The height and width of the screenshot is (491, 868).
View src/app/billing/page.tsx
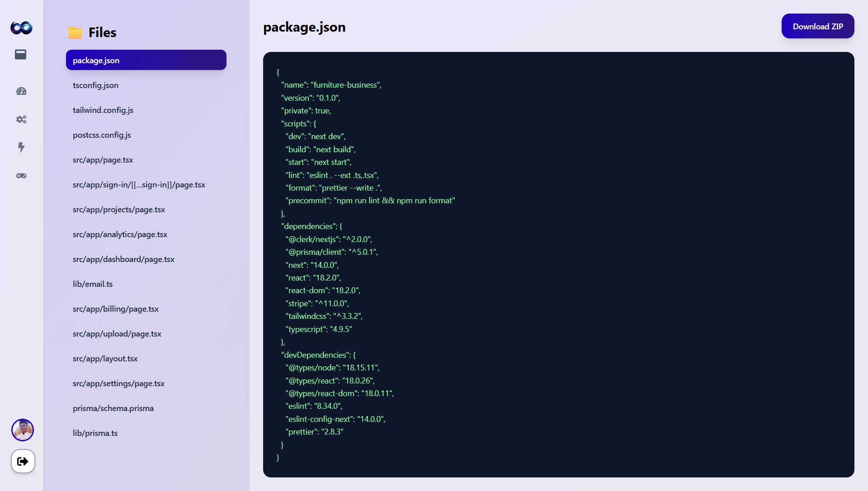(116, 309)
